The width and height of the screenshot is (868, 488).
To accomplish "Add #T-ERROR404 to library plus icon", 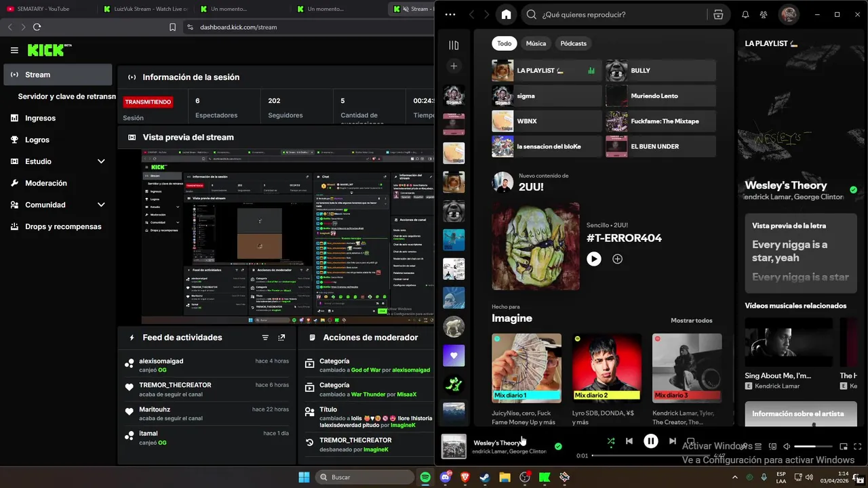I will coord(617,259).
